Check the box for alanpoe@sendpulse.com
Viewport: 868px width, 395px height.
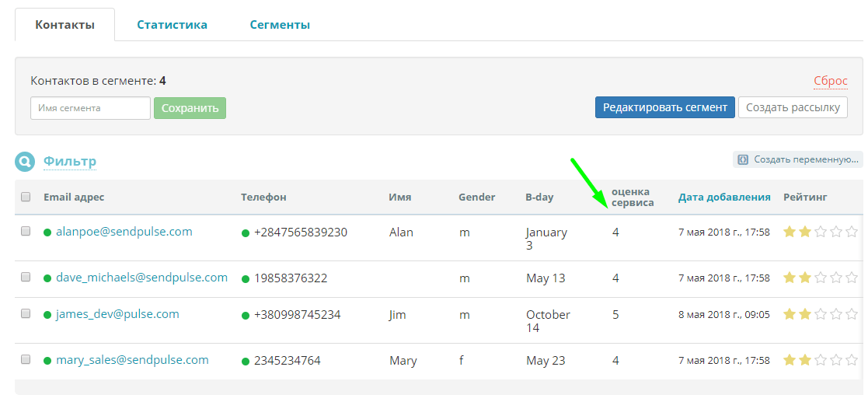point(26,231)
